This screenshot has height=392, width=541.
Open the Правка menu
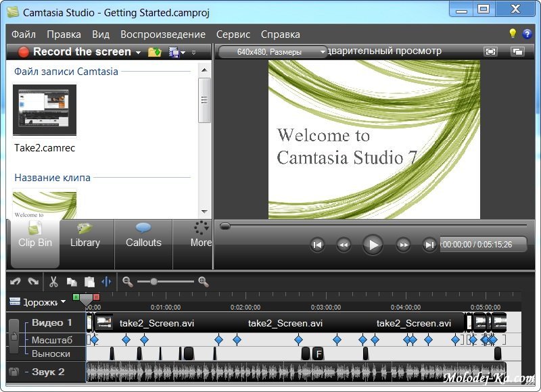64,34
